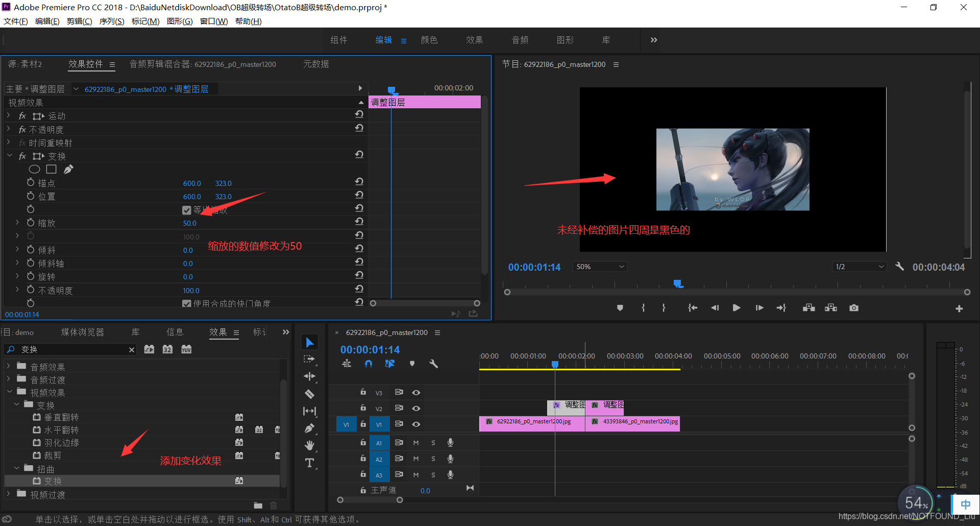Image resolution: width=980 pixels, height=526 pixels.
Task: Click the Add Marker icon in program monitor
Action: tap(620, 308)
